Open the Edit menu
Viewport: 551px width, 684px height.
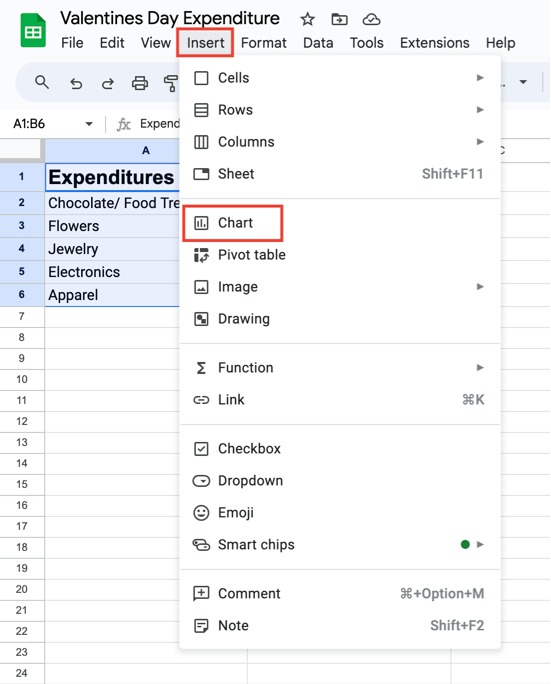pos(112,43)
